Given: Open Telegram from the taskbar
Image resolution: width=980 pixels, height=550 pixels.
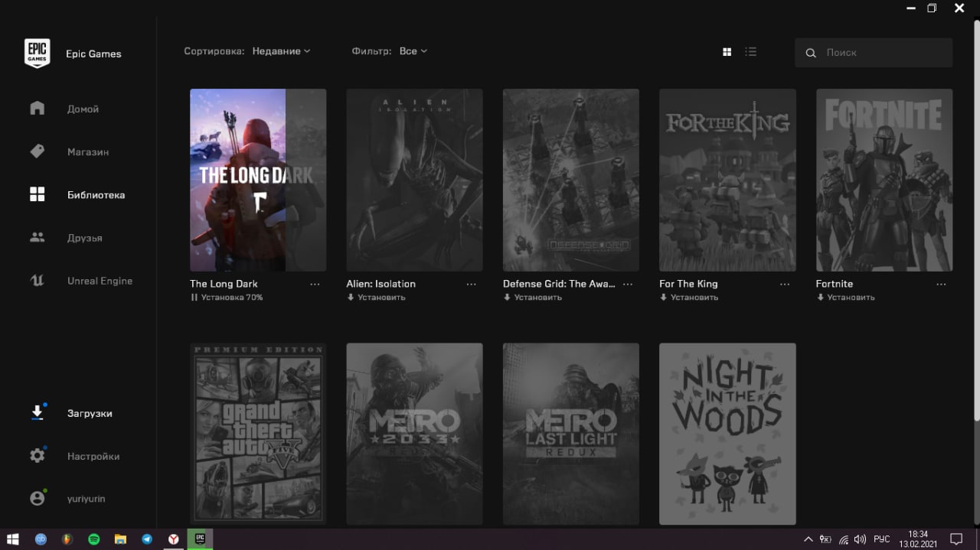Looking at the screenshot, I should [147, 539].
